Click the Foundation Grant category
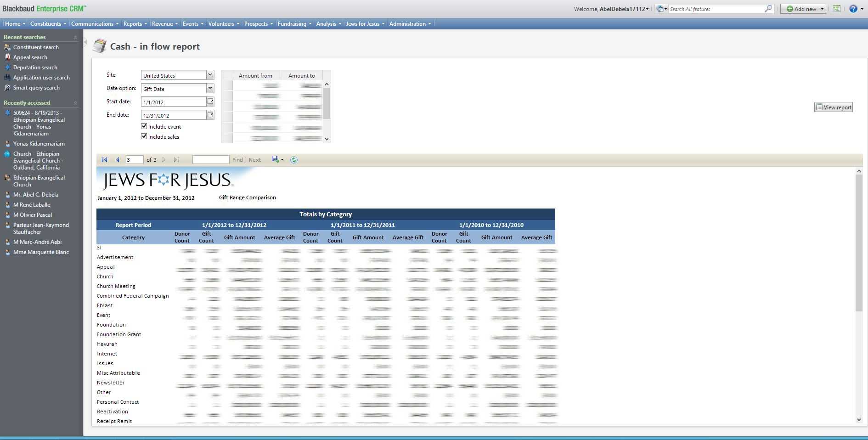Image resolution: width=868 pixels, height=440 pixels. coord(119,334)
